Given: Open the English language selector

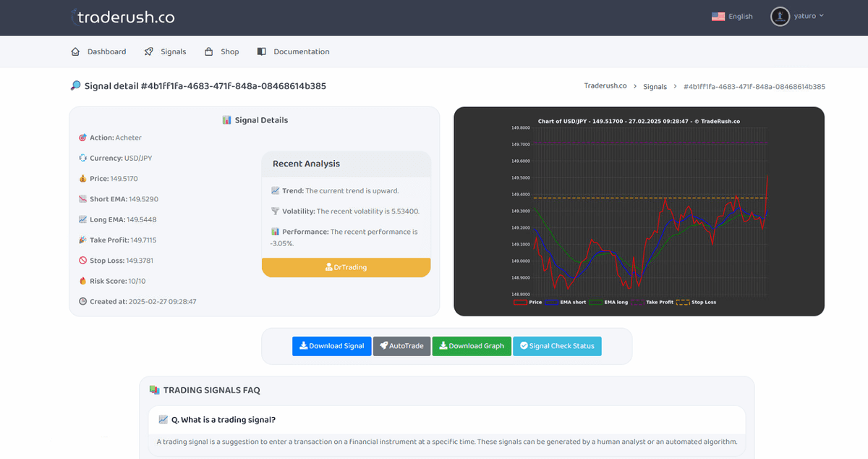Looking at the screenshot, I should (732, 16).
